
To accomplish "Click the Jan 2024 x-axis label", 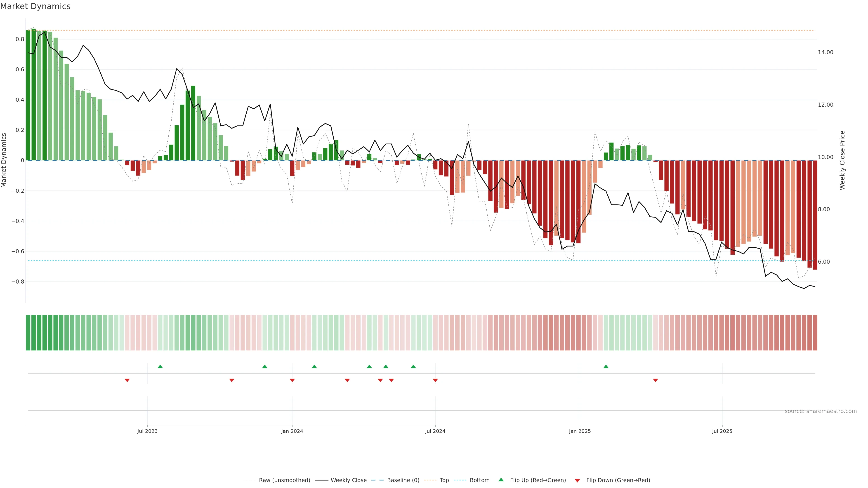I will point(292,431).
